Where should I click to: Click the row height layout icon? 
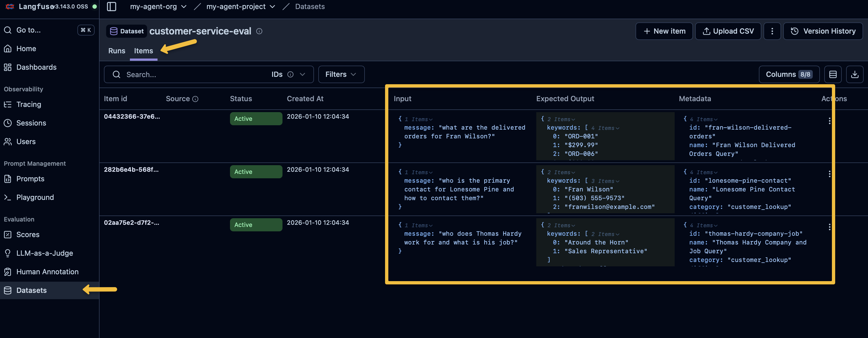[833, 74]
